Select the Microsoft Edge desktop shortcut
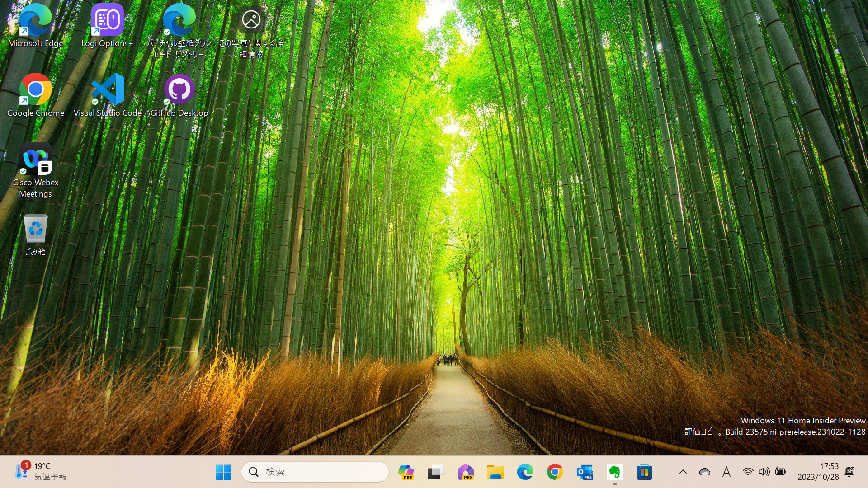This screenshot has width=868, height=488. (36, 26)
